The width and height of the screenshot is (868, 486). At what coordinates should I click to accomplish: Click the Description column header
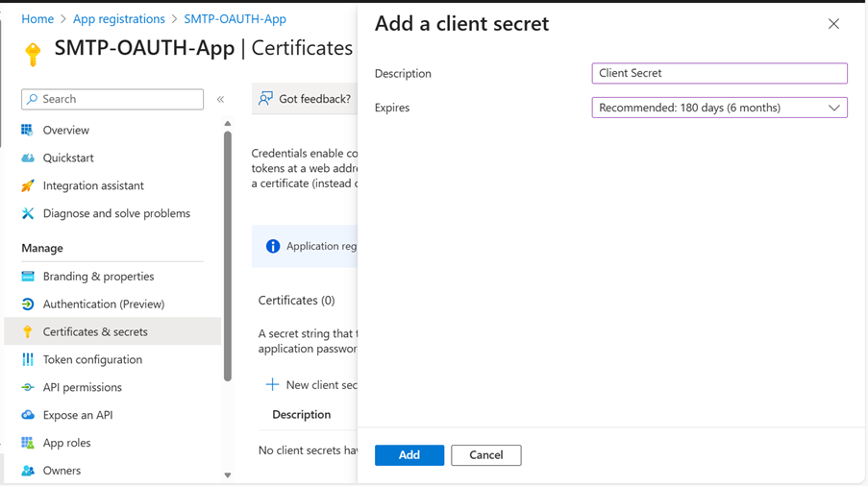(x=301, y=415)
